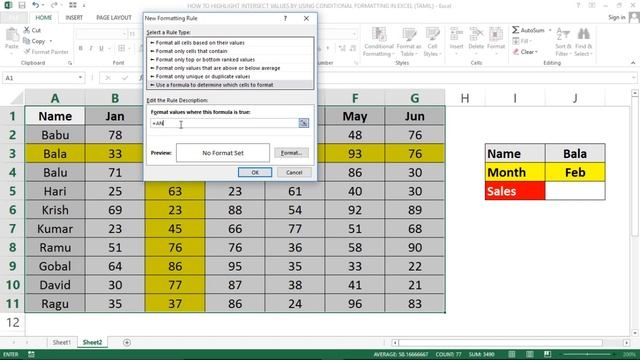
Task: Add a new sheet with plus icon
Action: click(127, 342)
